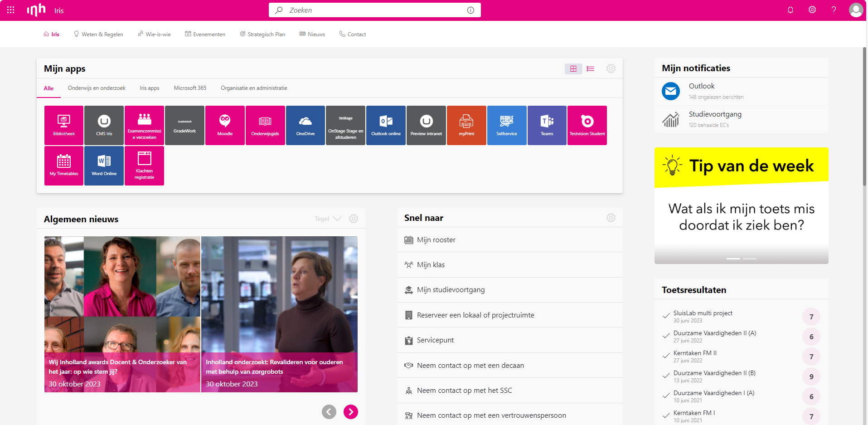Open Reserveer een lokaal of projectruimte
The image size is (868, 425).
(510, 315)
